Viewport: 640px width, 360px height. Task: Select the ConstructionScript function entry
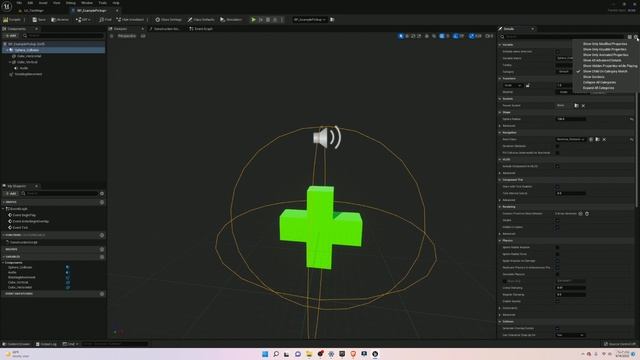click(x=22, y=242)
